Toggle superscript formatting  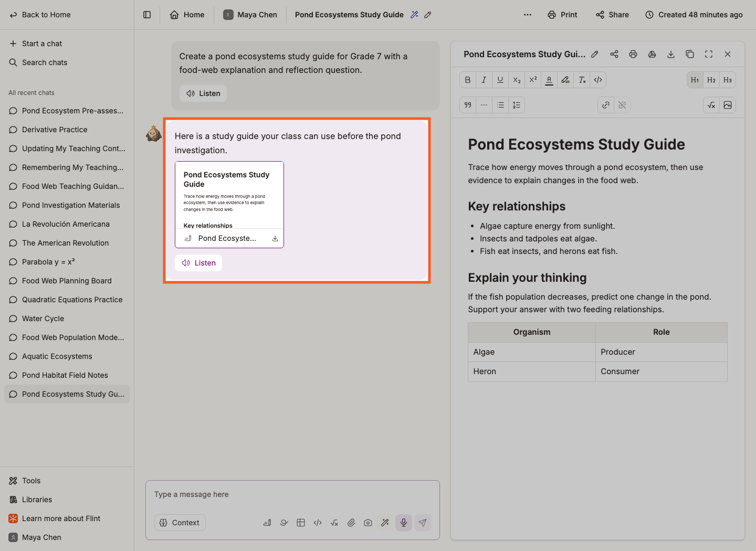click(x=533, y=80)
